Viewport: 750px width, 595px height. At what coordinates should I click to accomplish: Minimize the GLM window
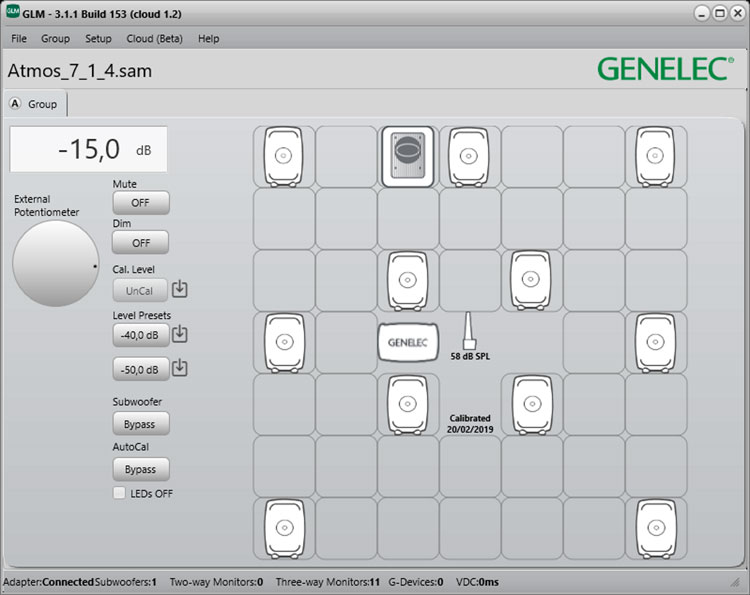pos(702,13)
